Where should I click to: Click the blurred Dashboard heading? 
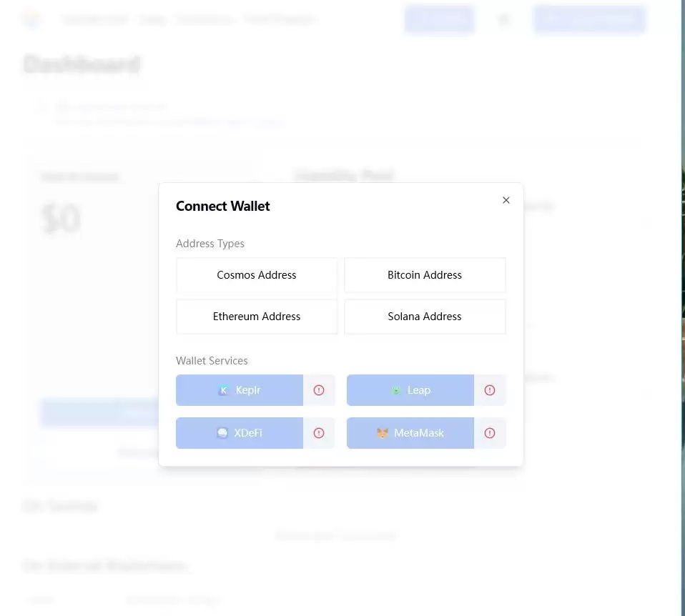(x=82, y=64)
